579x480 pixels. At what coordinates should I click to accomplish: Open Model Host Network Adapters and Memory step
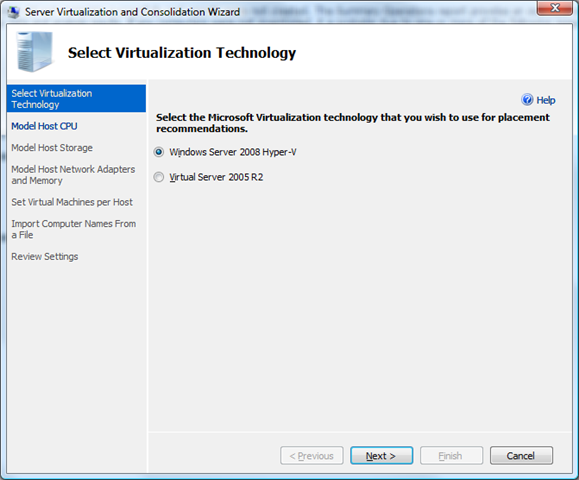(x=73, y=175)
